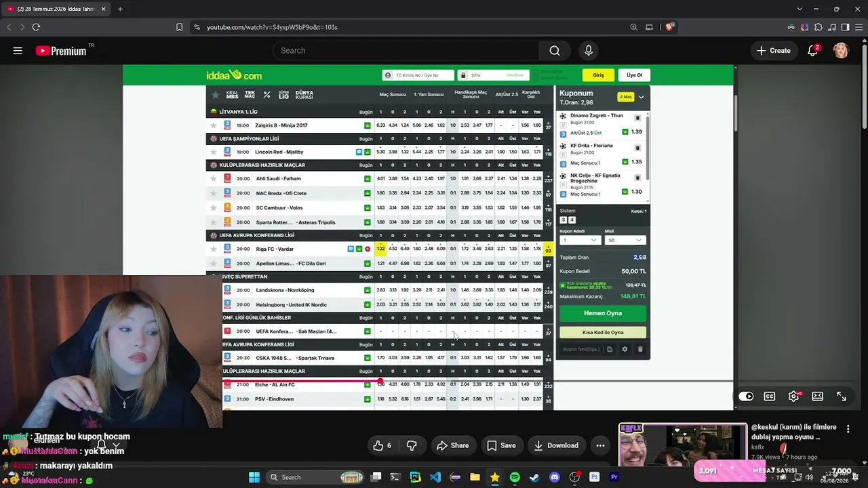
Task: Open the Dünya Kupası tab
Action: pos(304,95)
